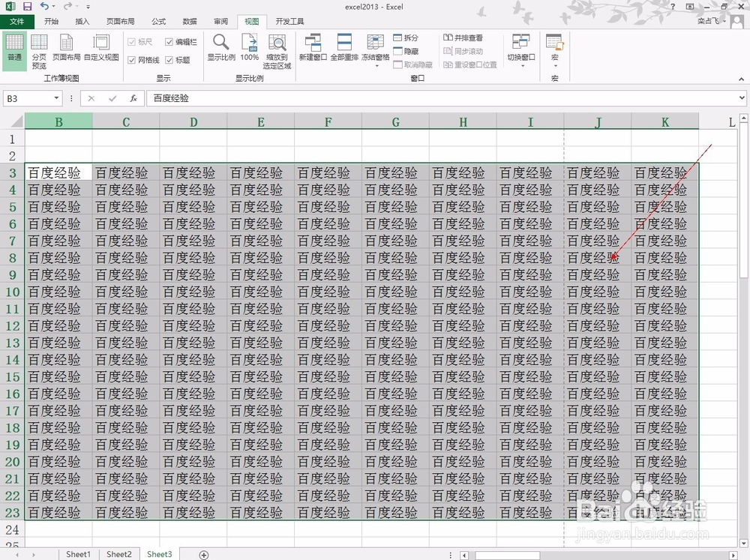The width and height of the screenshot is (750, 560).
Task: Open the Custom Views (自定义视图) dialog
Action: pos(100,51)
